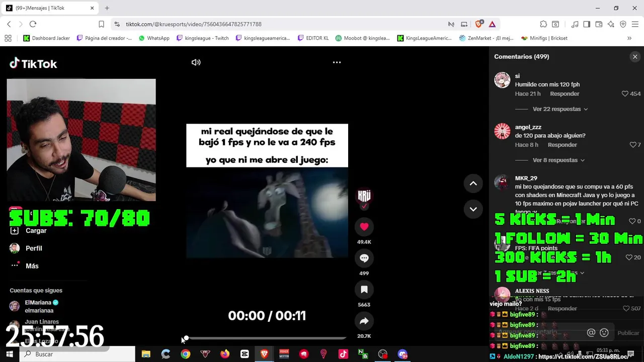
Task: Click the TikTok logo
Action: (33, 63)
